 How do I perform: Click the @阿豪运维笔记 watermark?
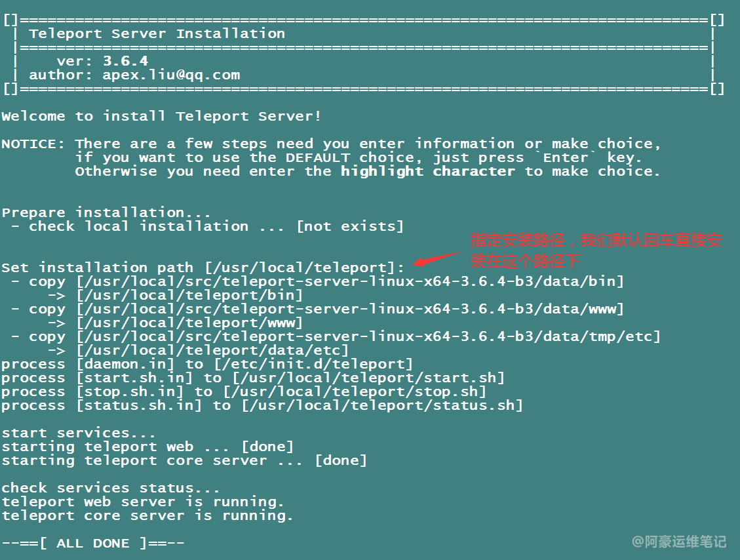click(x=679, y=542)
